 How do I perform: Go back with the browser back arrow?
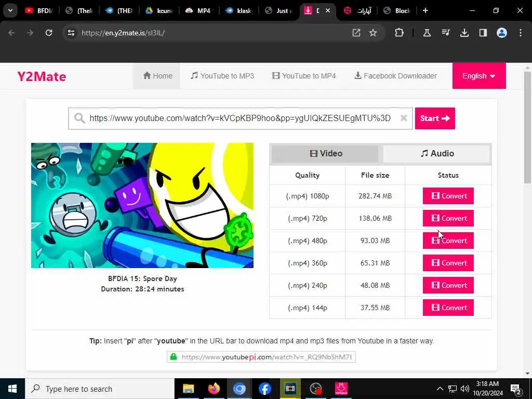click(11, 33)
